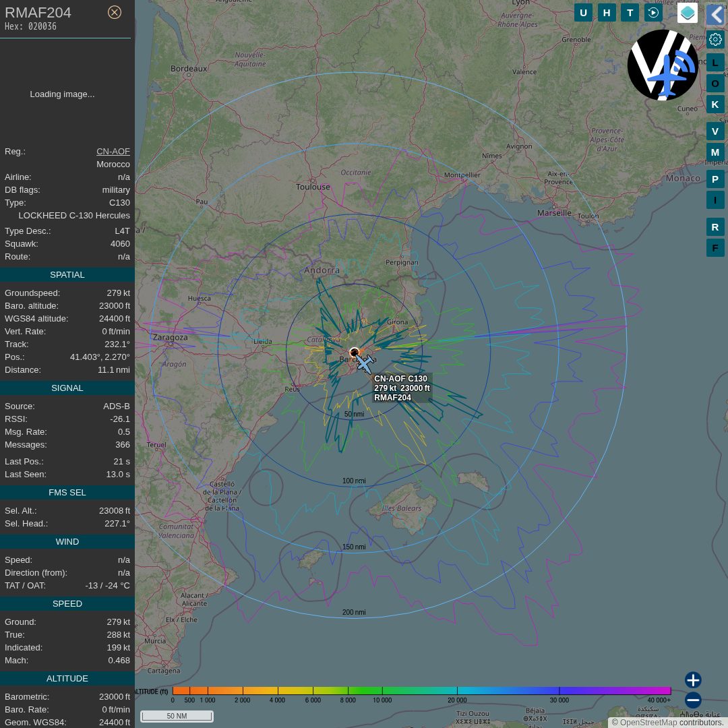The height and width of the screenshot is (728, 728).
Task: Click the WIND section header
Action: [67, 542]
